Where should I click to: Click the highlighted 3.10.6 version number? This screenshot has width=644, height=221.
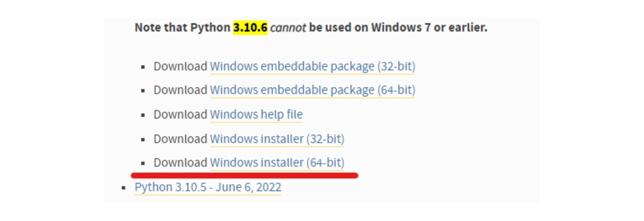tap(251, 27)
